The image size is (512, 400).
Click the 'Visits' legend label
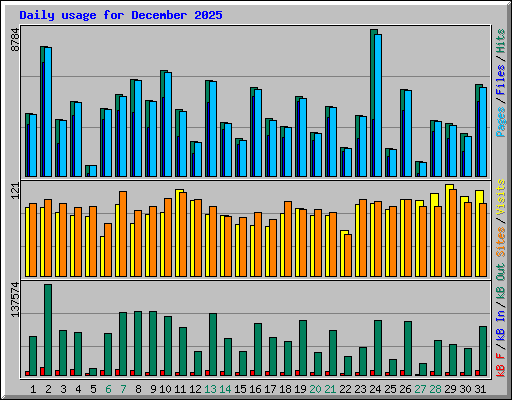click(501, 197)
